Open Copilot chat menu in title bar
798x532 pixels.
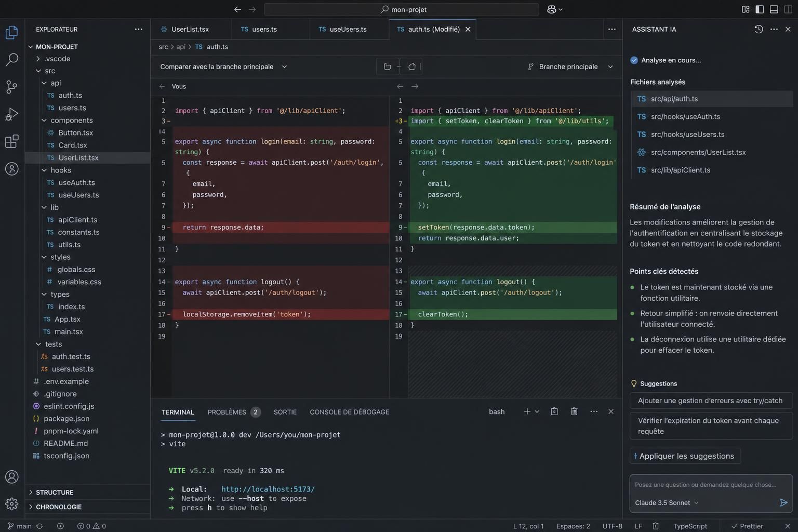tap(555, 9)
